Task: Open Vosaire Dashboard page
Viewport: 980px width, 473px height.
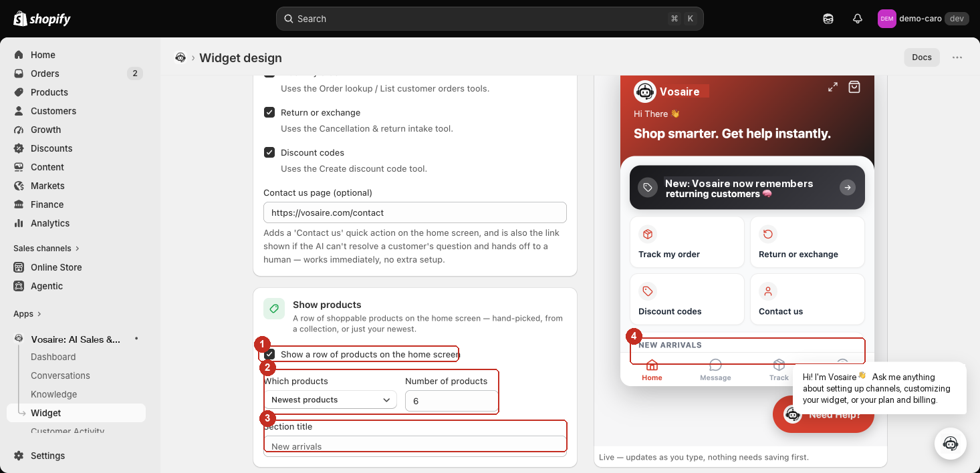Action: click(53, 357)
